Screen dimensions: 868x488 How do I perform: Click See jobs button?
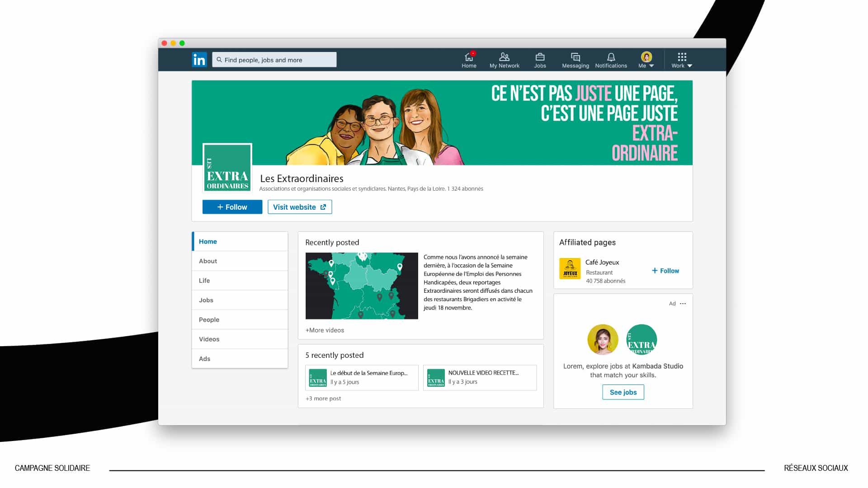click(x=623, y=392)
